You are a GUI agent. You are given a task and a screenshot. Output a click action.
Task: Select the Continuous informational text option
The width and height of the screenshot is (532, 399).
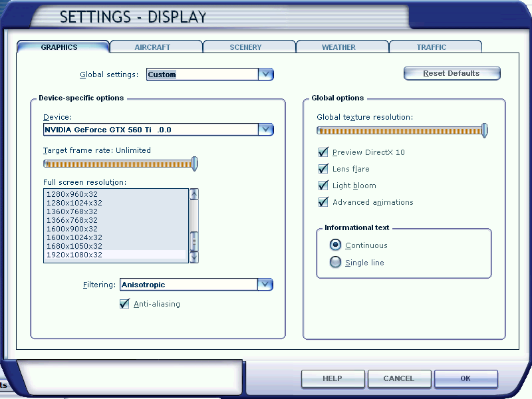[x=335, y=245]
